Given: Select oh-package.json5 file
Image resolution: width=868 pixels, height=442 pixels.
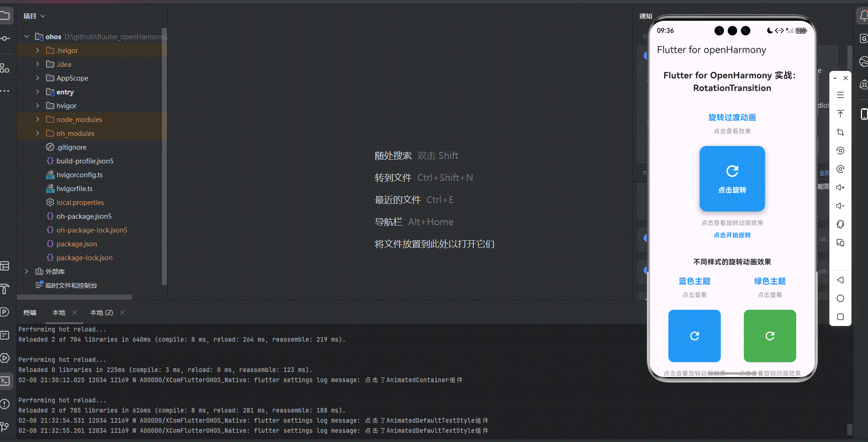Looking at the screenshot, I should coord(84,216).
